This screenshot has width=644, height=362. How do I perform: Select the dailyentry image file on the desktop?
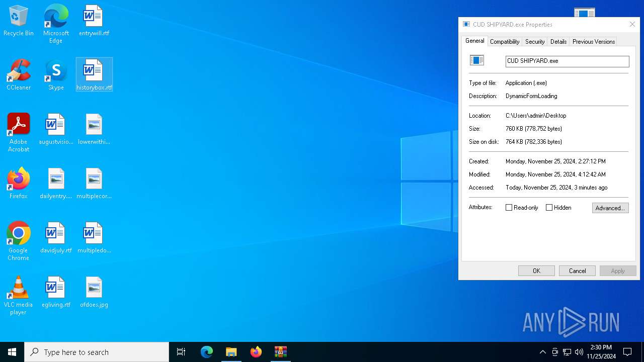point(56,184)
